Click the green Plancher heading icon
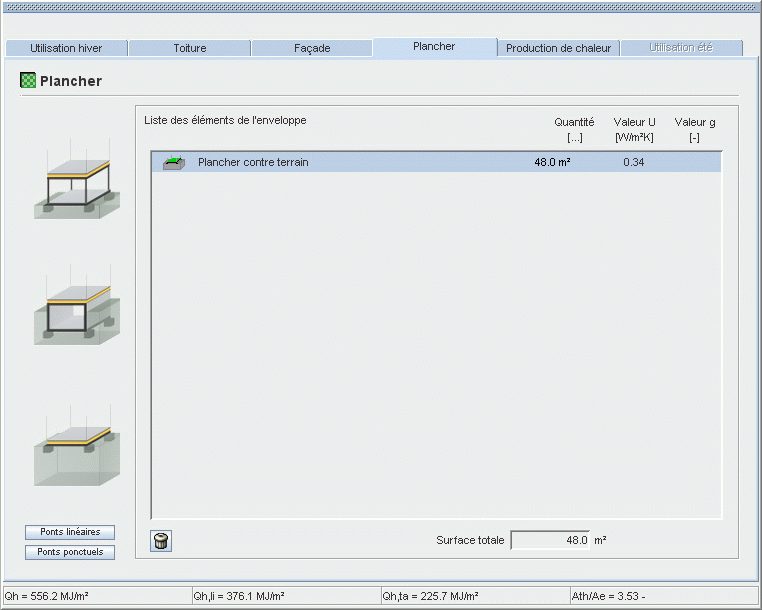Screen dimensions: 762x610 [x=28, y=81]
